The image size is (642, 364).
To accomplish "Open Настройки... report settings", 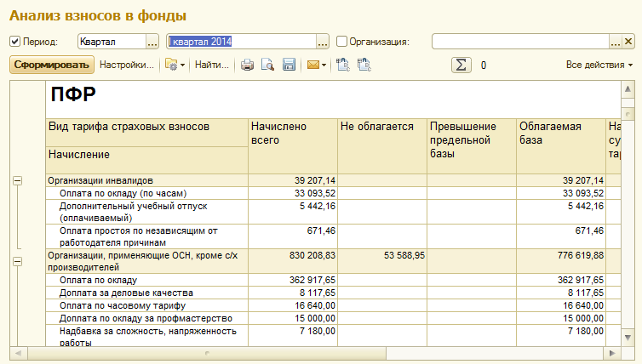I will pos(128,65).
